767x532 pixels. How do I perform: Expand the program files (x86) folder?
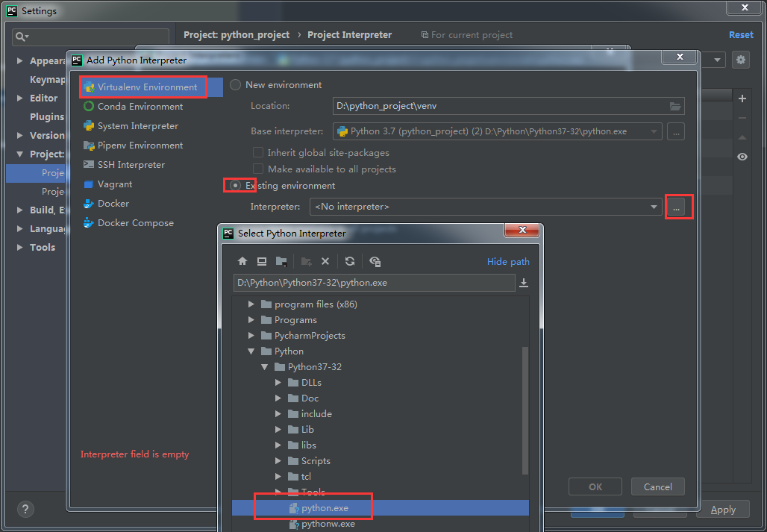(251, 304)
